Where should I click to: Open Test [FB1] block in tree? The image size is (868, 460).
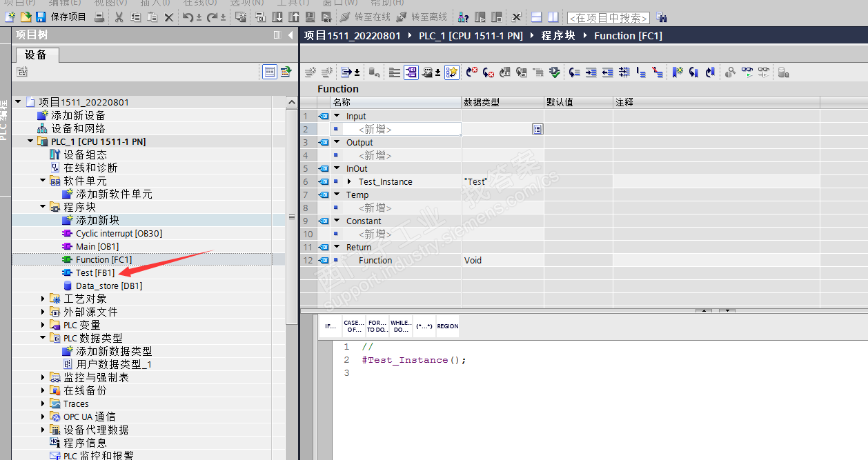click(95, 273)
